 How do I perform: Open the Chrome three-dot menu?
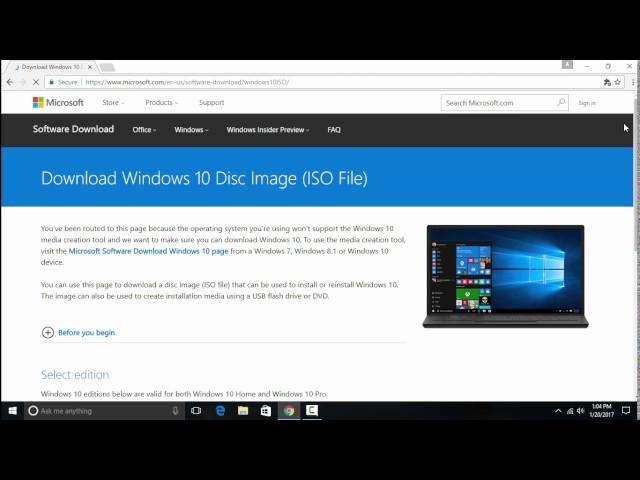pyautogui.click(x=633, y=82)
